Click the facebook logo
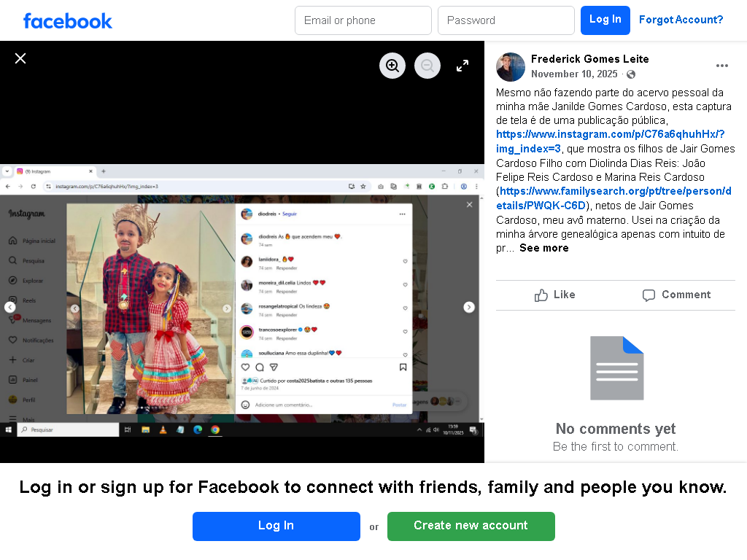Viewport: 747px width, 560px height. pyautogui.click(x=68, y=21)
